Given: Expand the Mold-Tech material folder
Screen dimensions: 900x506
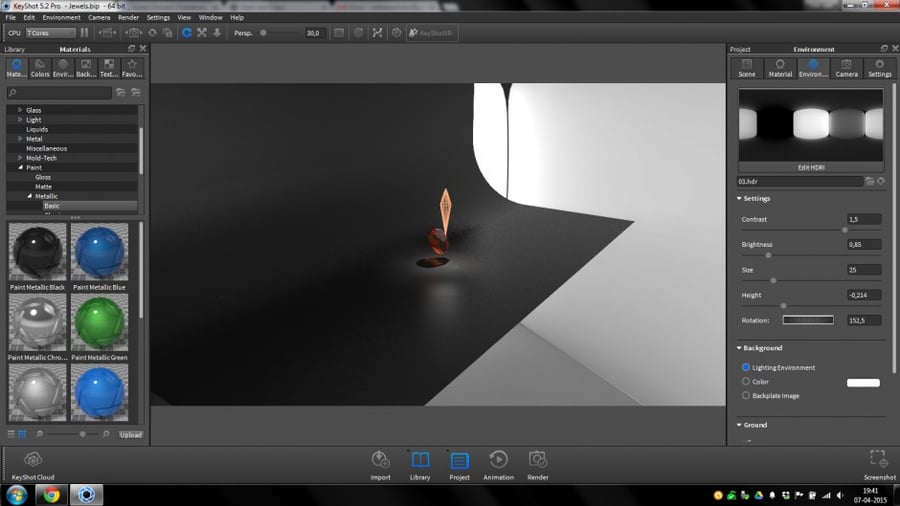Looking at the screenshot, I should pos(20,157).
